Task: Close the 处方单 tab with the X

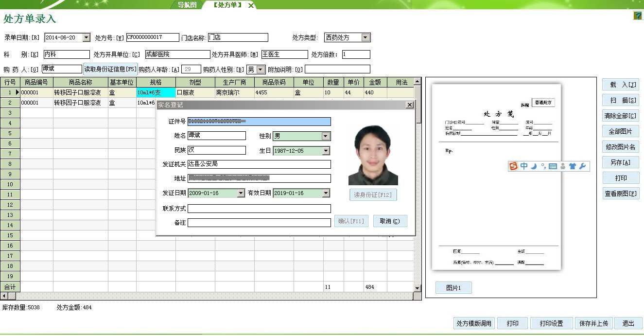Action: pyautogui.click(x=251, y=5)
